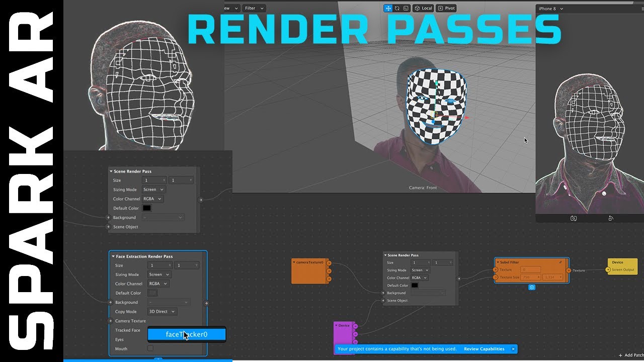Viewport: 644px width, 362px height.
Task: Click the Add Patch plus icon
Action: [620, 355]
